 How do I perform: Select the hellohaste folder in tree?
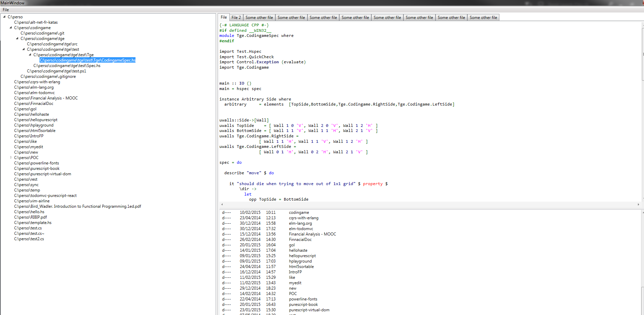tap(31, 114)
